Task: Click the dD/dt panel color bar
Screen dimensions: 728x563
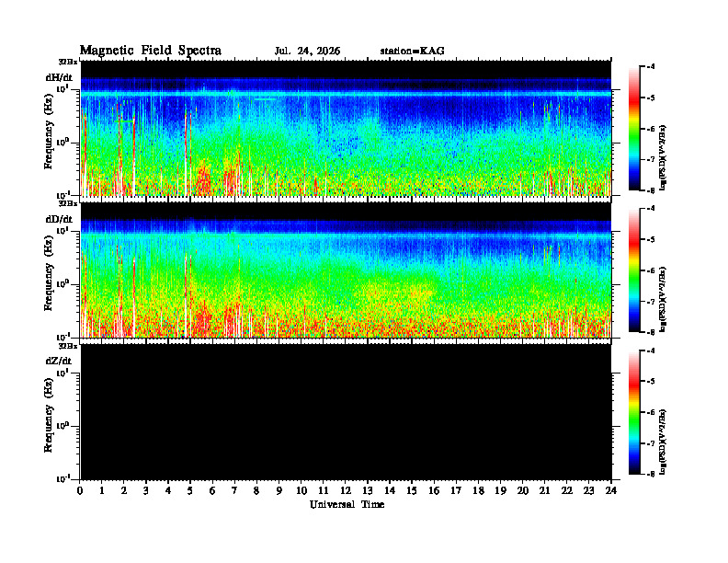Action: 633,270
